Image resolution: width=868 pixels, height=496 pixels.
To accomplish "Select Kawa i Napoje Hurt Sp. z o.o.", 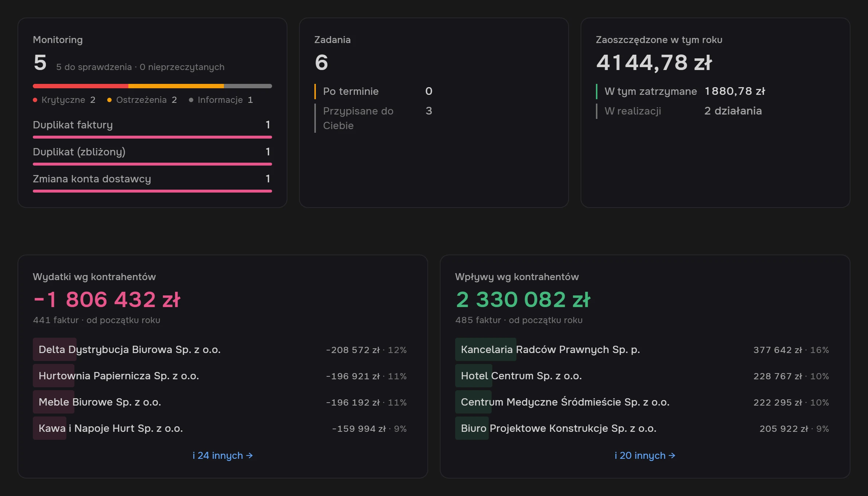I will coord(220,428).
